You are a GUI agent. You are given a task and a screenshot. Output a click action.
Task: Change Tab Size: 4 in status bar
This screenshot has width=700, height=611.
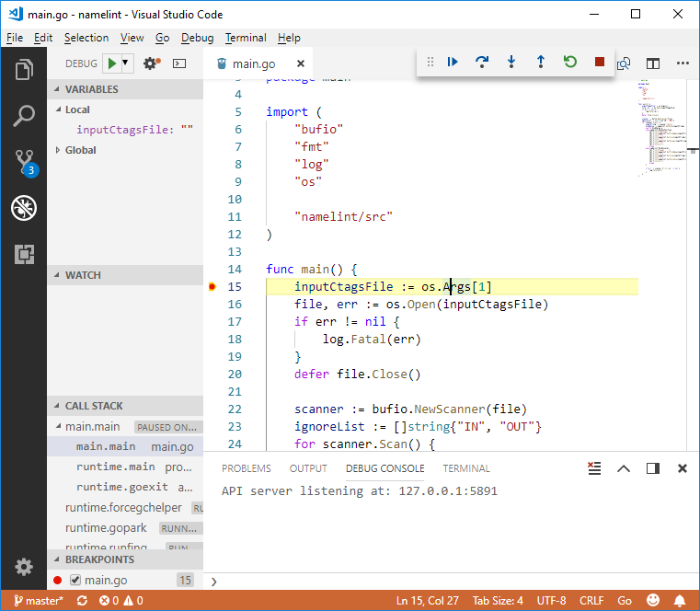[498, 600]
